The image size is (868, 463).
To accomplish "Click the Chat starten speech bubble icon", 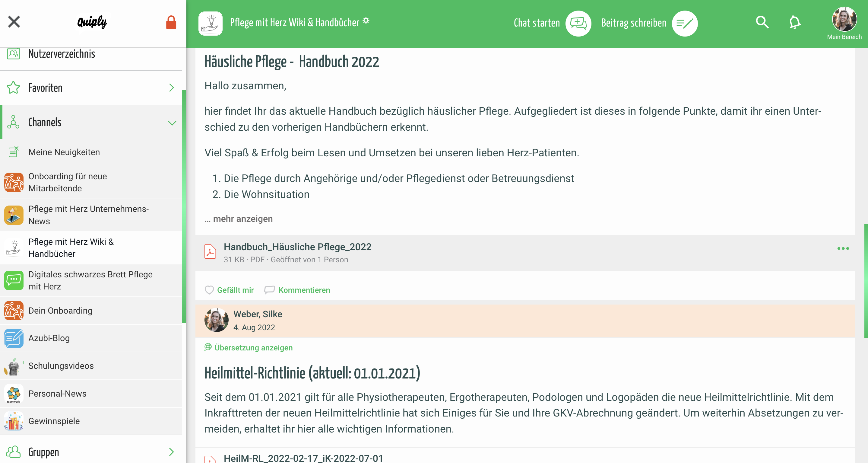I will point(578,23).
